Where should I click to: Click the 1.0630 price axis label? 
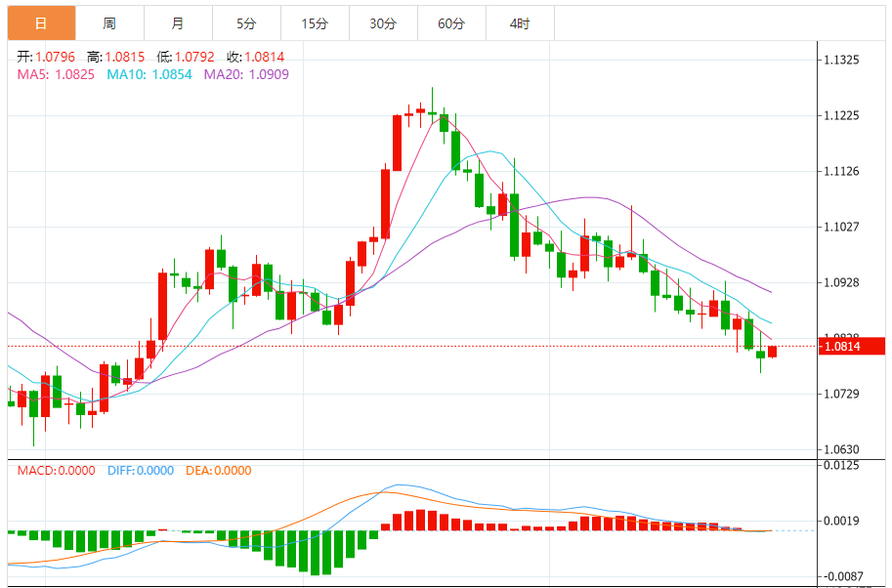tap(841, 450)
